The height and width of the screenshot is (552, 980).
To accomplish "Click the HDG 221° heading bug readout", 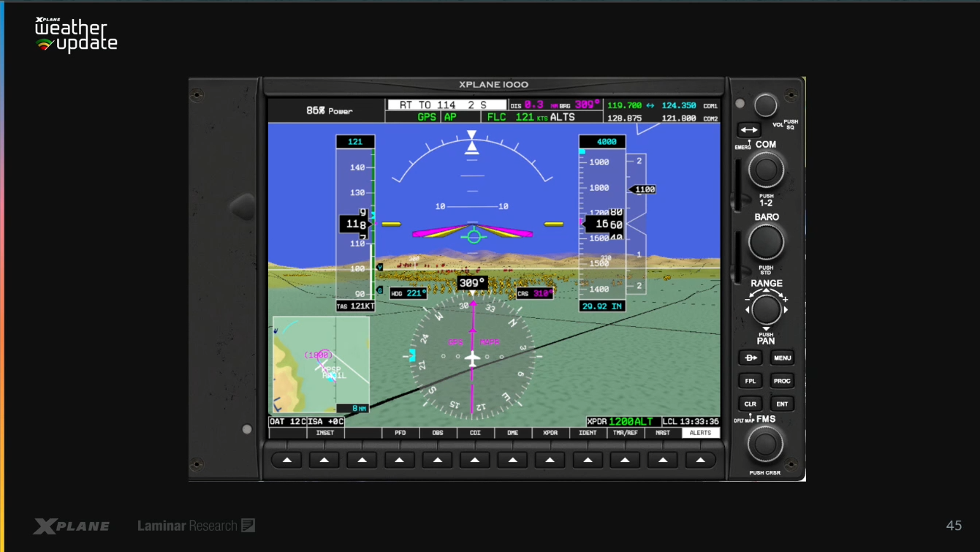I will [409, 293].
